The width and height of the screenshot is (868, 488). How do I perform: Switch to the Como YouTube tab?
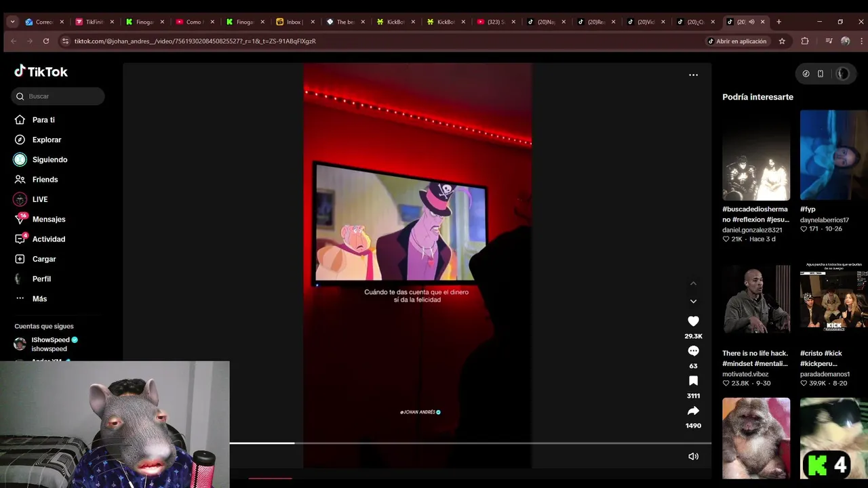pos(193,22)
